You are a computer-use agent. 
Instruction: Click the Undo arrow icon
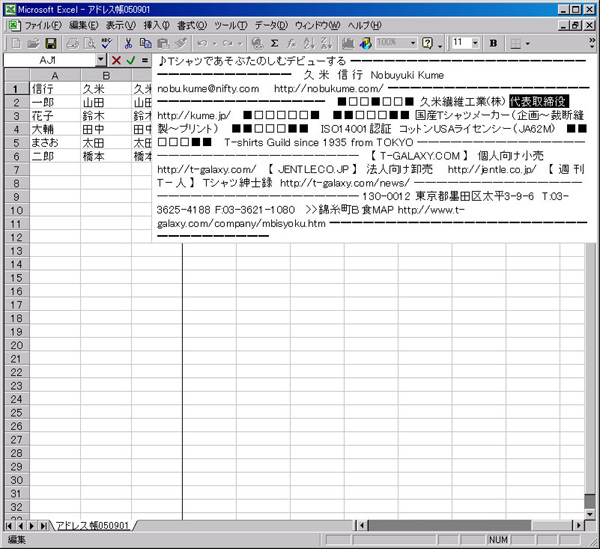coord(202,43)
